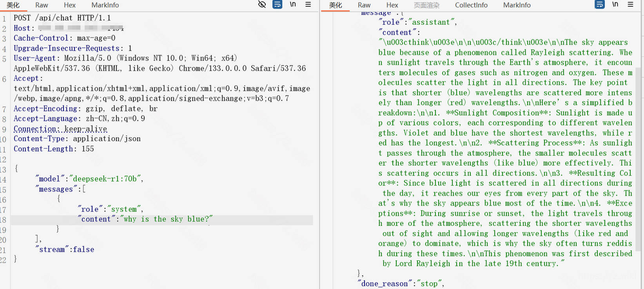Toggle word wrap icon in request panel
644x289 pixels.
coord(277,5)
